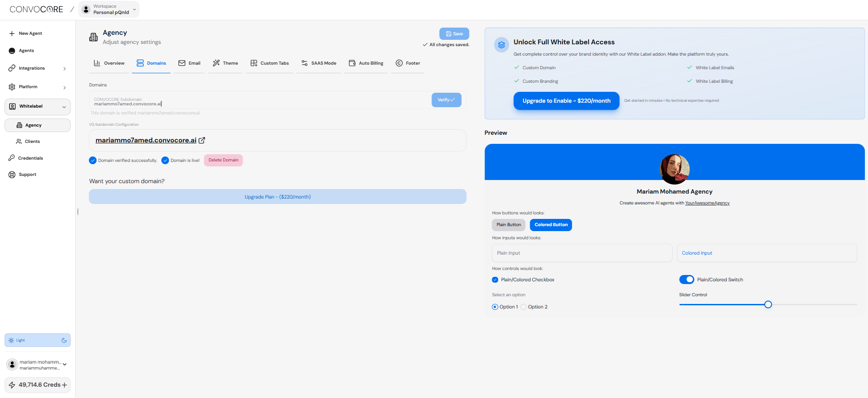Toggle the Plain/Colored Switch

pyautogui.click(x=686, y=280)
